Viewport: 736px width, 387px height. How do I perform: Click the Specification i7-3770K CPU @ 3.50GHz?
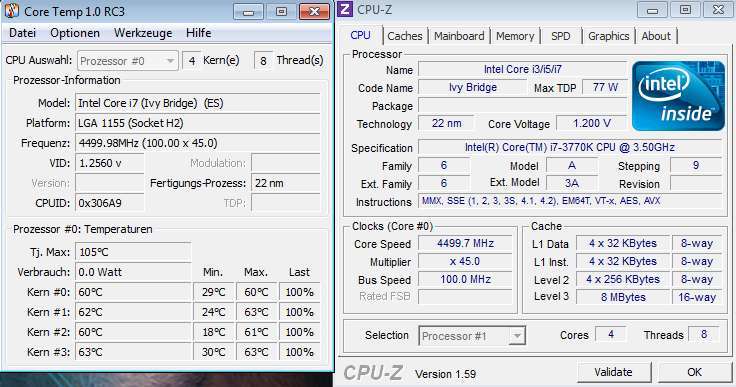[570, 147]
